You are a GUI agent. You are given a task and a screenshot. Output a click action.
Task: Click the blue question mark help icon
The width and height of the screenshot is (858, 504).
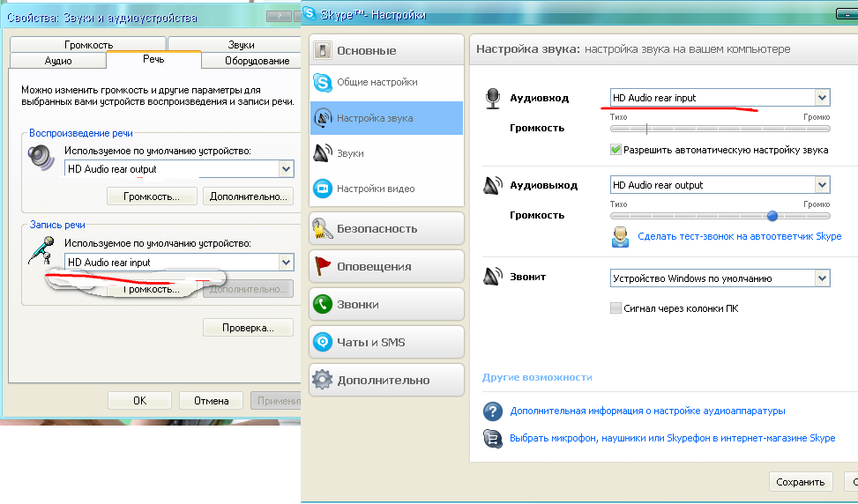tap(492, 411)
